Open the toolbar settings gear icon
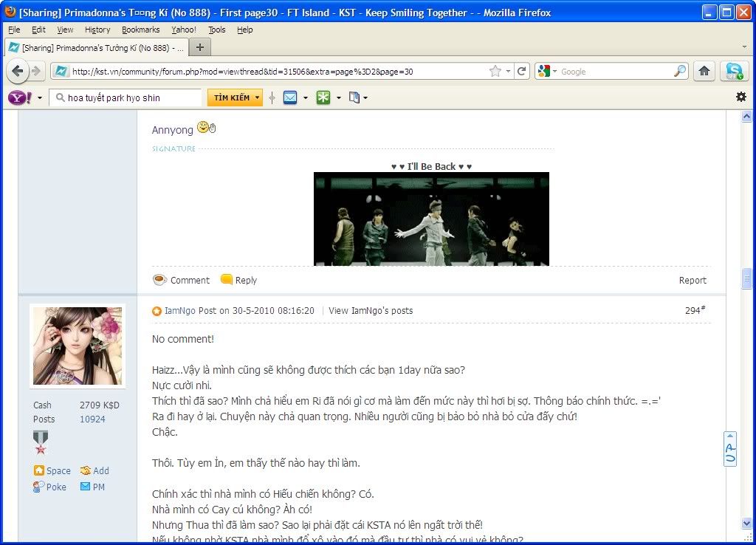The image size is (756, 545). [741, 97]
